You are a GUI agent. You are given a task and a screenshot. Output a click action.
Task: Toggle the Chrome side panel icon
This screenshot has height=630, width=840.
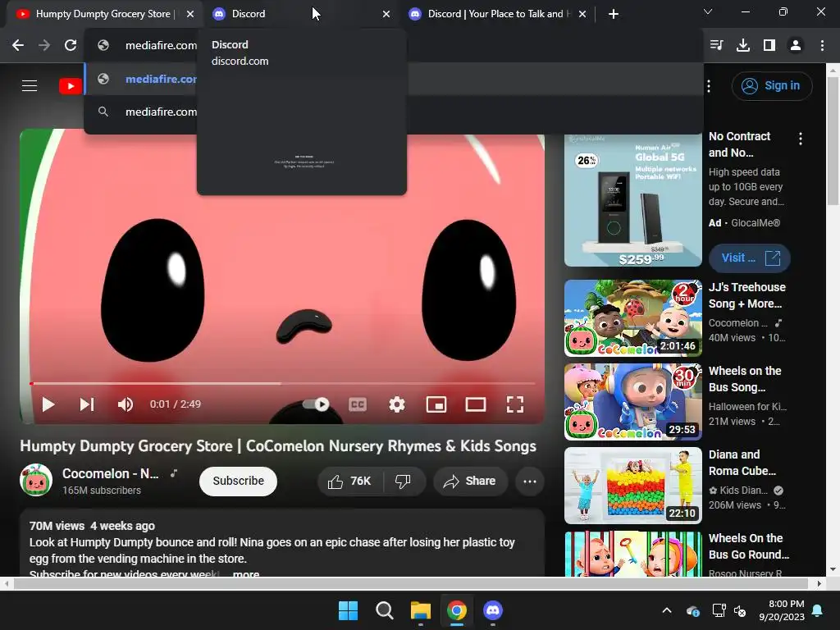point(769,46)
